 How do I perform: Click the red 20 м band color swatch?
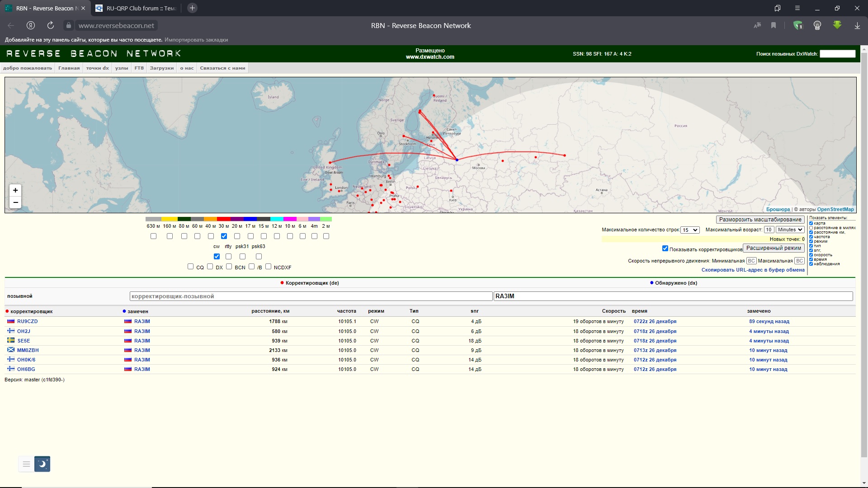224,219
